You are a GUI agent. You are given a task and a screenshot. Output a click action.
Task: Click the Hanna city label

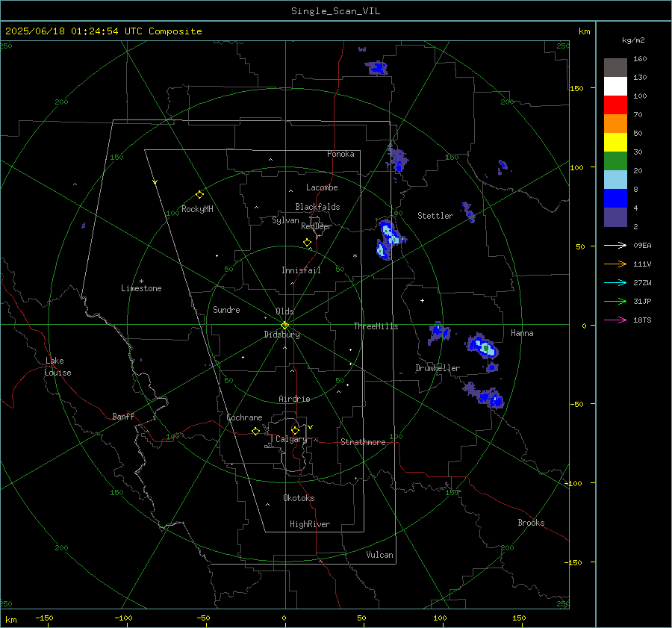click(x=522, y=333)
